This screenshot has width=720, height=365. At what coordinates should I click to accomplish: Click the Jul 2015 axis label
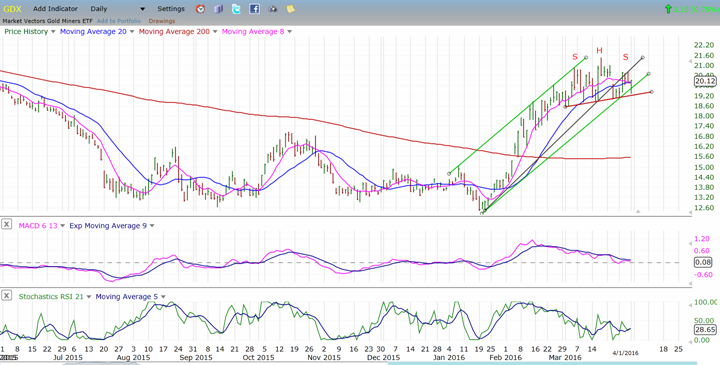[x=68, y=358]
